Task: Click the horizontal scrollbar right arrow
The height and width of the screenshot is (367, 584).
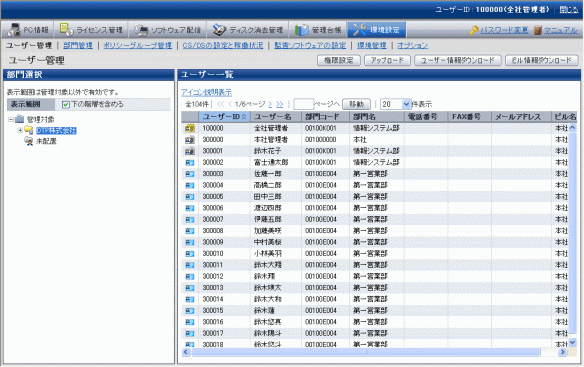Action: 563,352
